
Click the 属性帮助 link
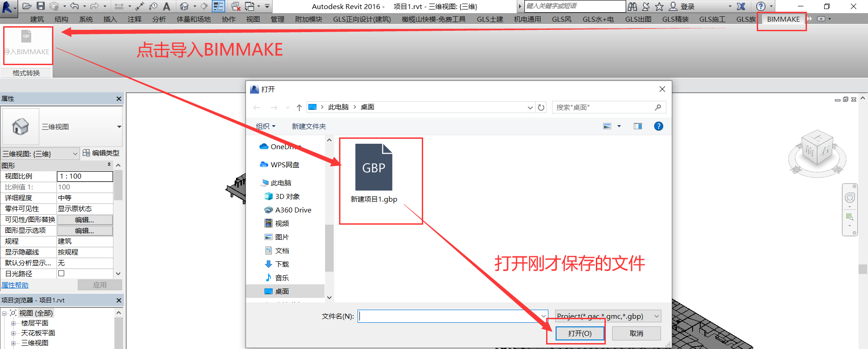[x=15, y=285]
